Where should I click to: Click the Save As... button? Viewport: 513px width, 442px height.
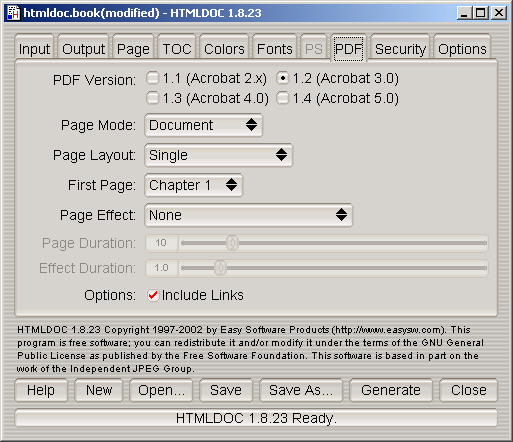[x=301, y=390]
